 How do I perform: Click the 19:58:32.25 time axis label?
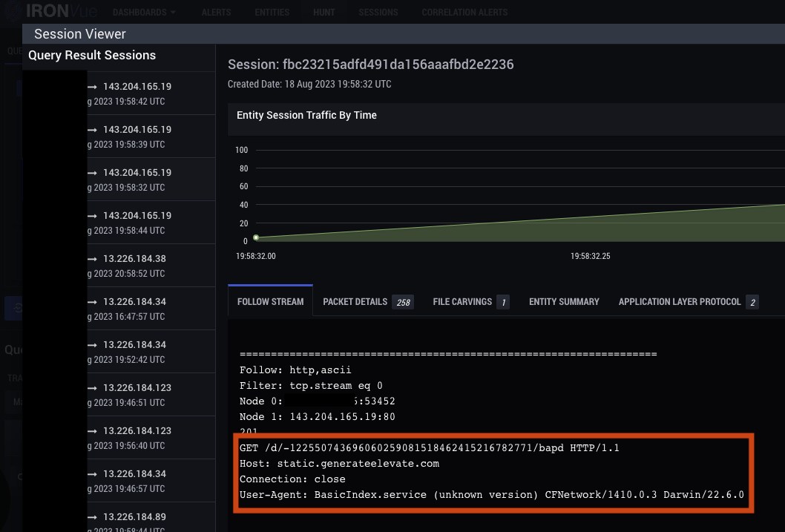pos(591,256)
